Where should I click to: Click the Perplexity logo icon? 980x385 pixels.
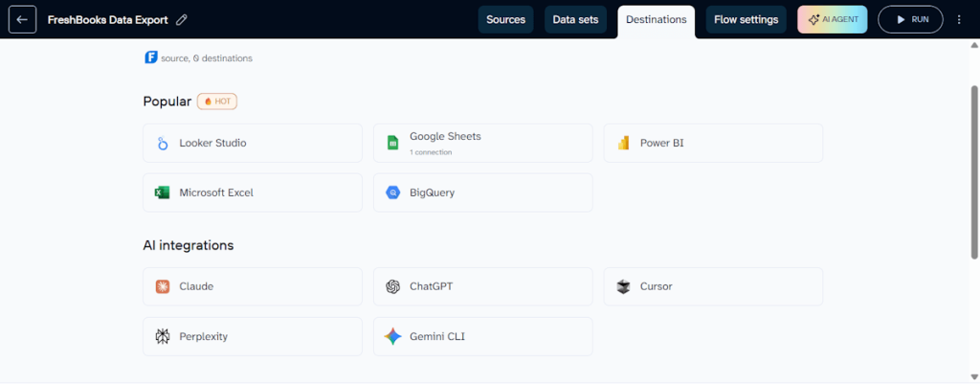click(163, 336)
